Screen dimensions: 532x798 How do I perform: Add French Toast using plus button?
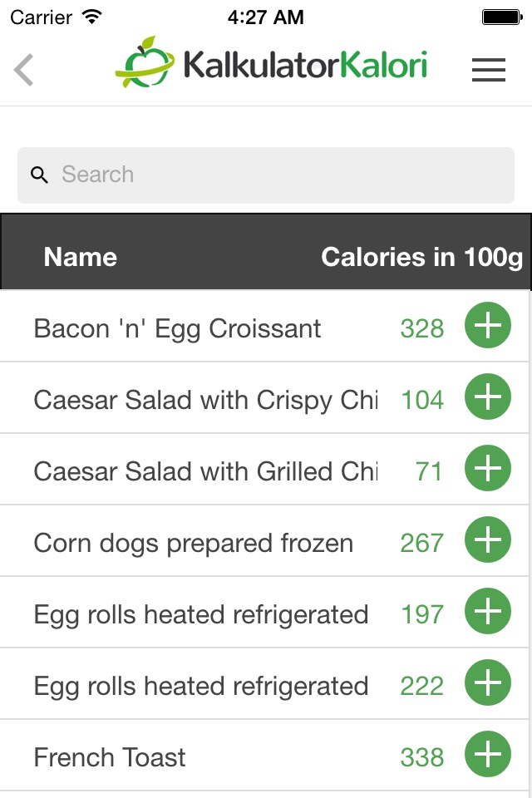488,754
